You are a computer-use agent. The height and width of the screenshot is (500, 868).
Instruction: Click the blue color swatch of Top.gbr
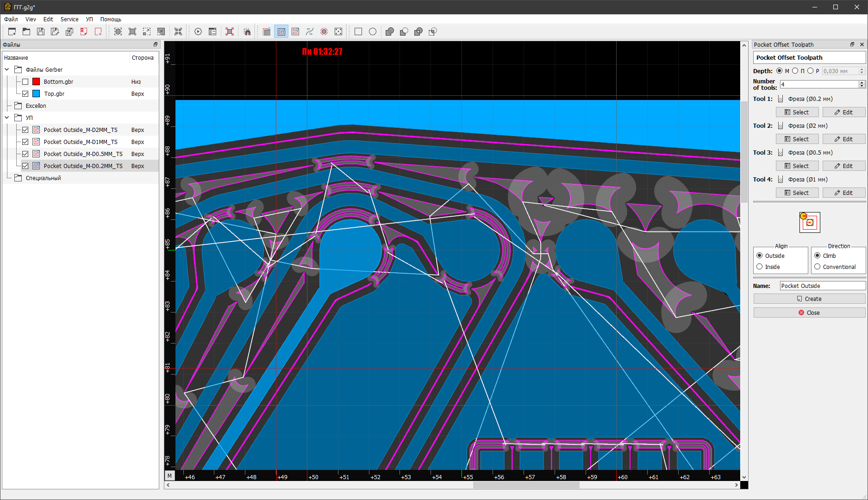coord(36,94)
